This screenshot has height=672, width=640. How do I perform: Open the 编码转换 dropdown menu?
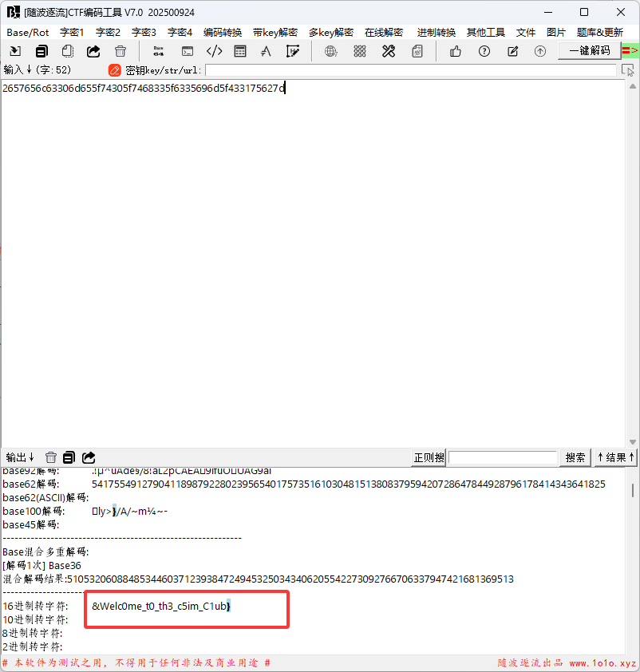point(223,33)
